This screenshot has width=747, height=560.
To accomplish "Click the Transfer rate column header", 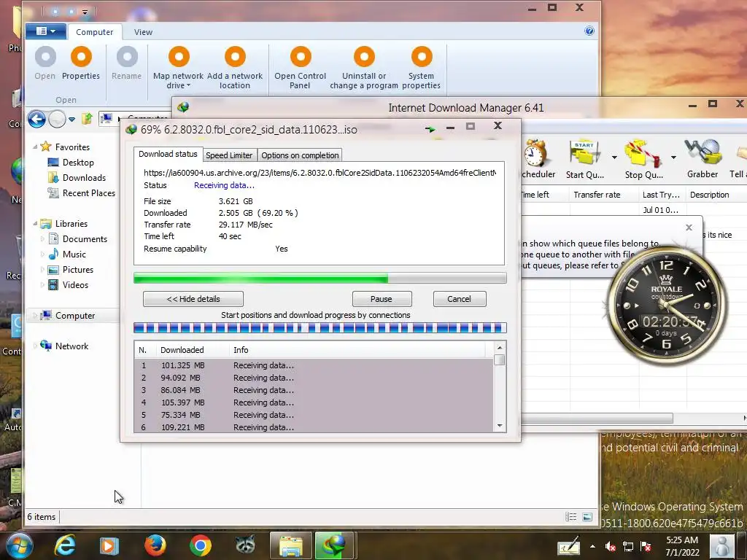I will [x=603, y=195].
